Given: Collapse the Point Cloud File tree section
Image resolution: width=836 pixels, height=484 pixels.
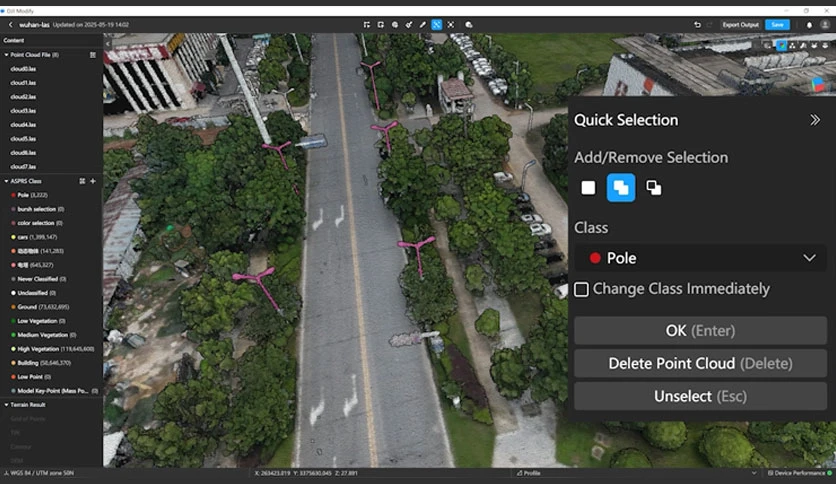Looking at the screenshot, I should point(6,55).
